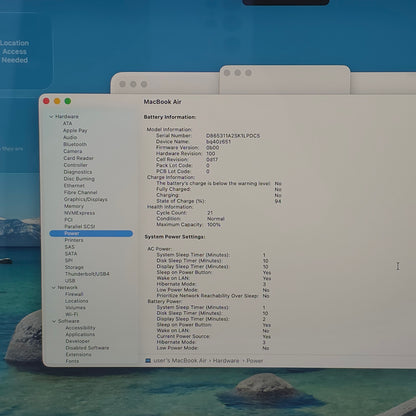Open Parallel SCSI entry
The width and height of the screenshot is (416, 416).
80,226
